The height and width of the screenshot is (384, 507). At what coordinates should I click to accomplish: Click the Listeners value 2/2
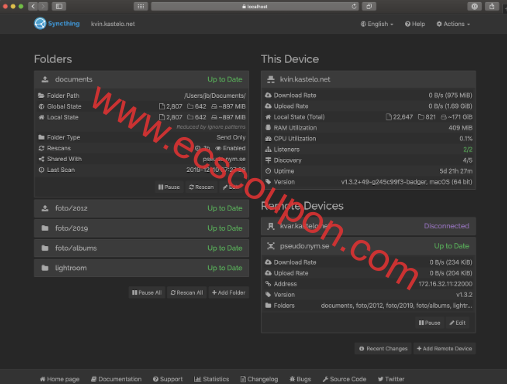468,149
